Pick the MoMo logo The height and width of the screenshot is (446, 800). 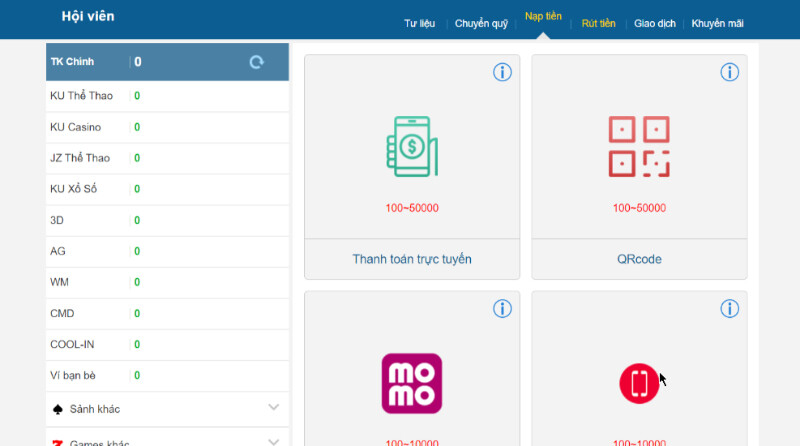point(412,383)
